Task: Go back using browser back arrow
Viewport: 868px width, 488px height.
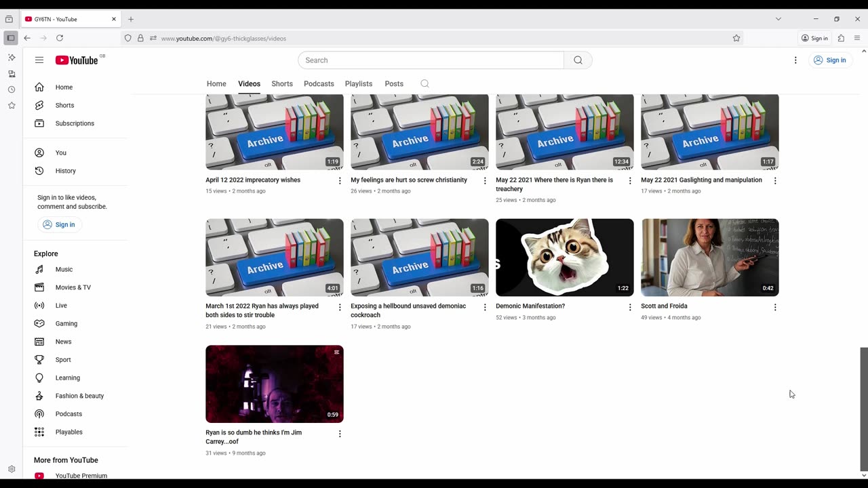Action: 27,38
